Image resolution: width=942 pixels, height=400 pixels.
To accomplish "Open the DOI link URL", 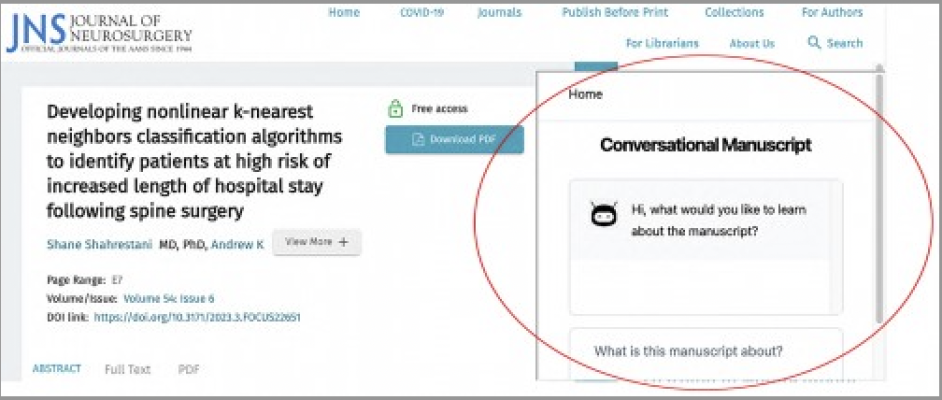I will [197, 317].
